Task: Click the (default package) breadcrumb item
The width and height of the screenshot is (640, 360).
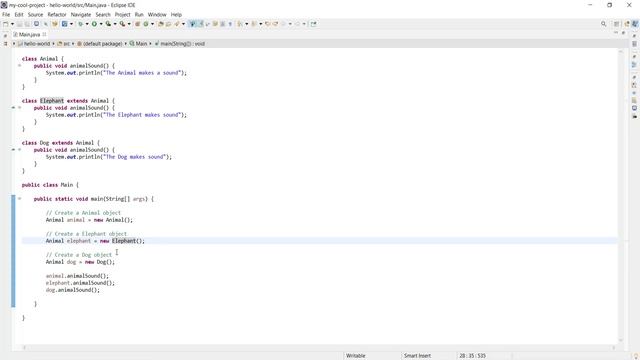Action: [100, 44]
